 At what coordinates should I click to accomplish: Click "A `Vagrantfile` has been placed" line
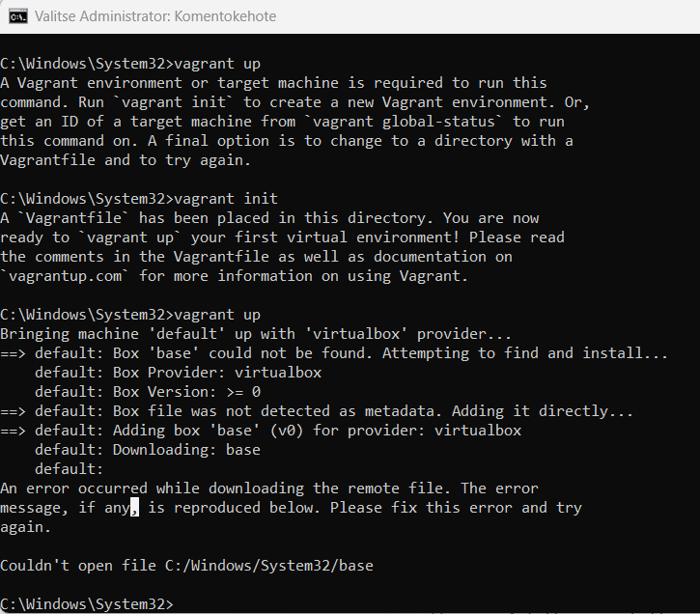click(x=269, y=218)
